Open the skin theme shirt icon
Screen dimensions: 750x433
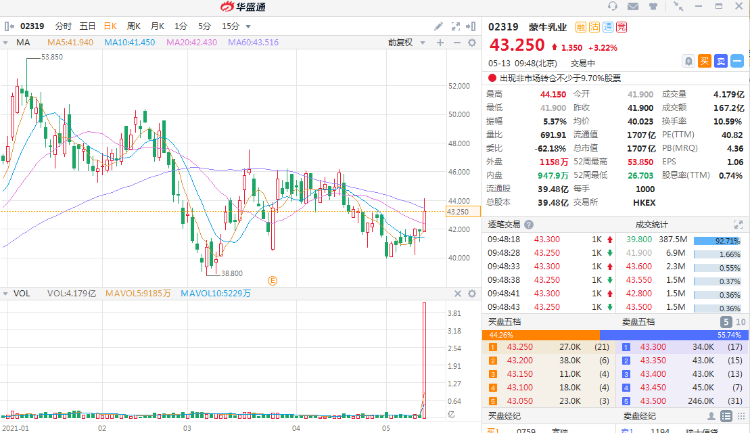[653, 6]
